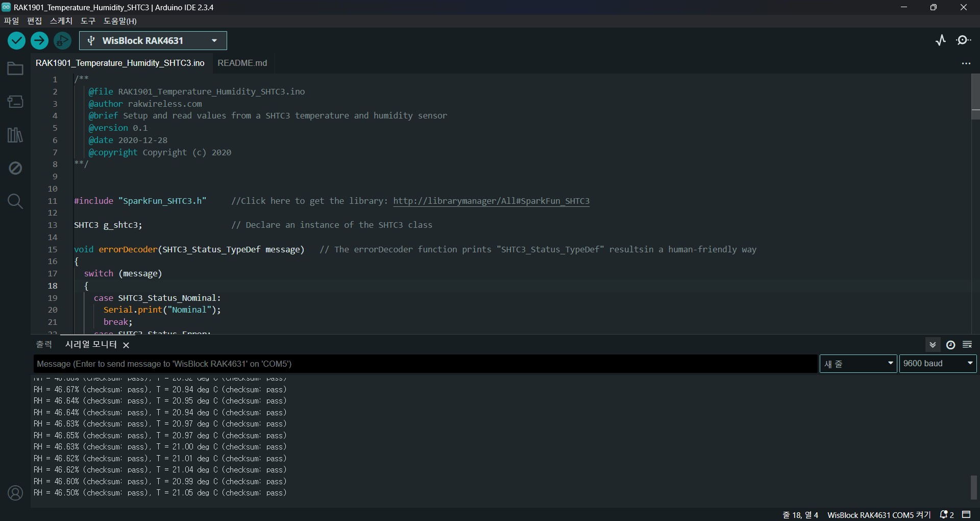Toggle bottom panel icon in status bar
This screenshot has width=980, height=521.
tap(966, 515)
